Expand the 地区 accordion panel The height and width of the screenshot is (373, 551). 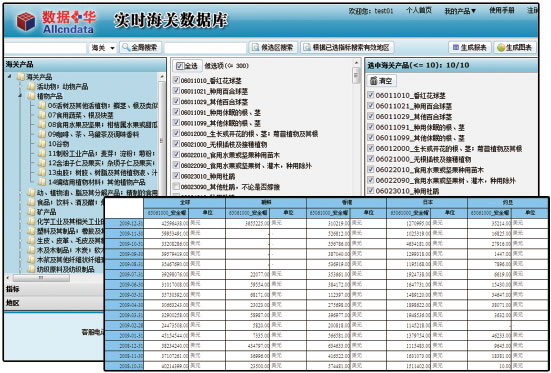coord(54,303)
